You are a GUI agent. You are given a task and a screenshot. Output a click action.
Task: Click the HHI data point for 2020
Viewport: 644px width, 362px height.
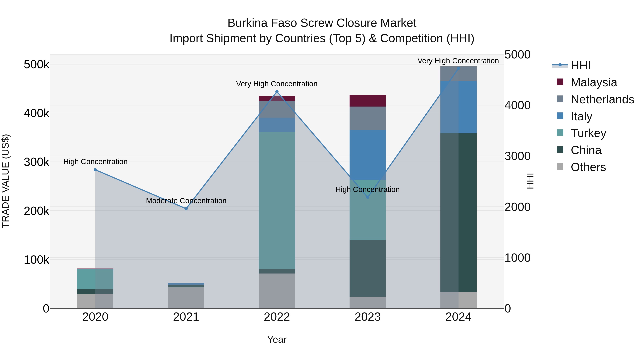[95, 170]
